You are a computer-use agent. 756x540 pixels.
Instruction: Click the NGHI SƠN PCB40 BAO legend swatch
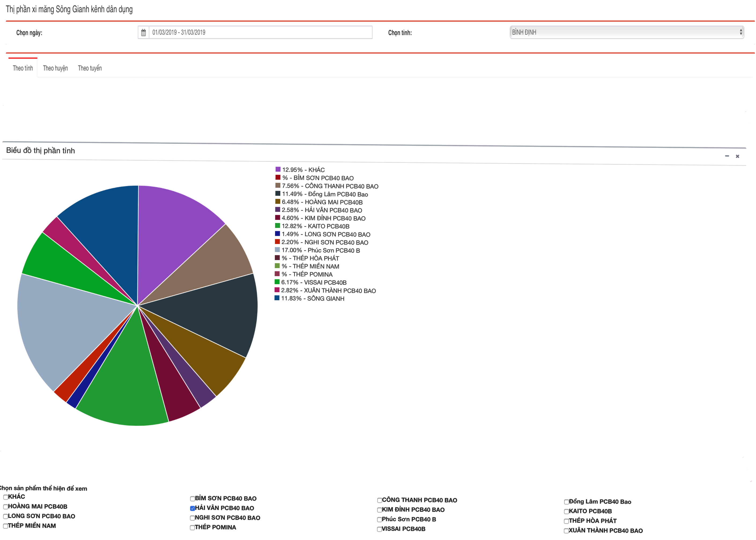277,241
